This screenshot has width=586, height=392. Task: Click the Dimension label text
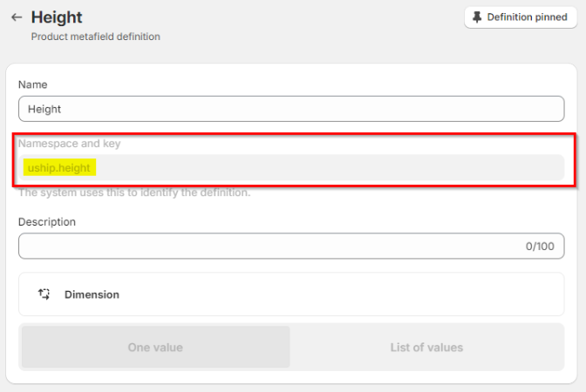(x=92, y=294)
